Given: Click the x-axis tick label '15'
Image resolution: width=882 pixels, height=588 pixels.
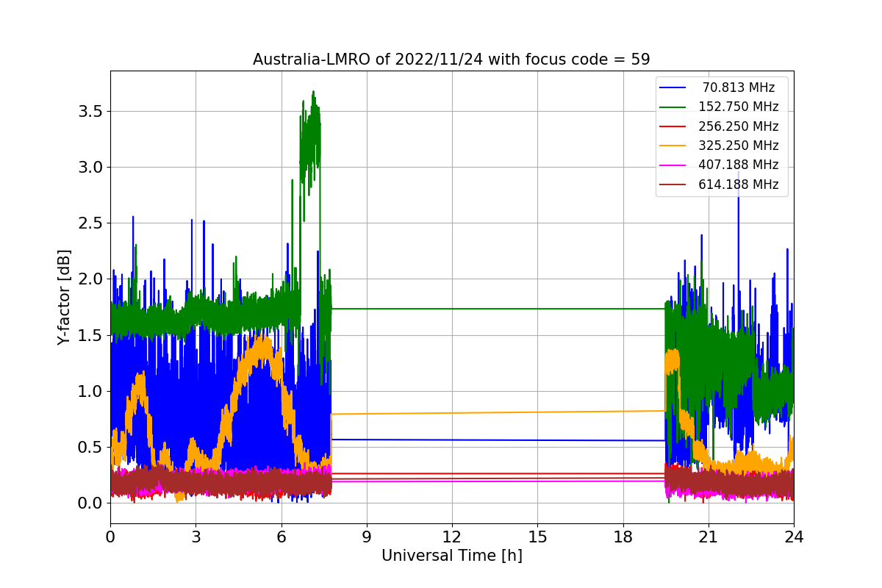Looking at the screenshot, I should 537,537.
